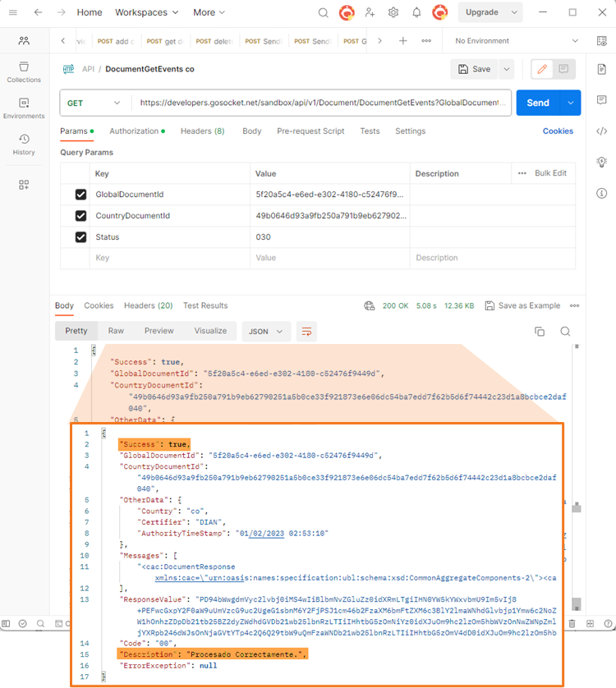Click the search magnifier icon in header
Screen dimensions: 616x688
[323, 12]
